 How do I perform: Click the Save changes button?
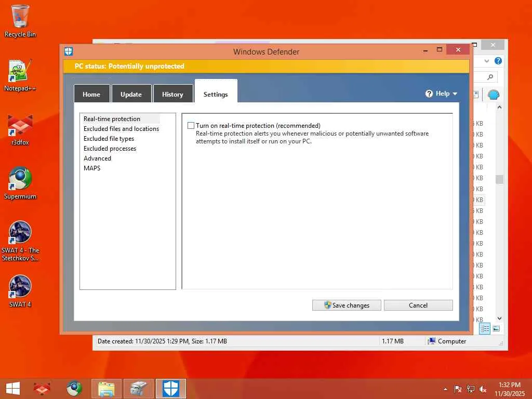(x=347, y=305)
